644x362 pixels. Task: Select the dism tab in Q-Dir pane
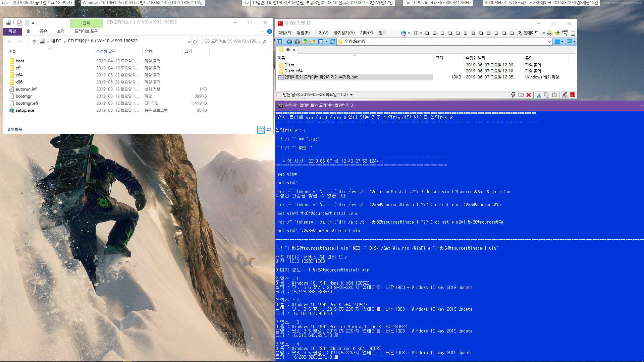(x=287, y=50)
